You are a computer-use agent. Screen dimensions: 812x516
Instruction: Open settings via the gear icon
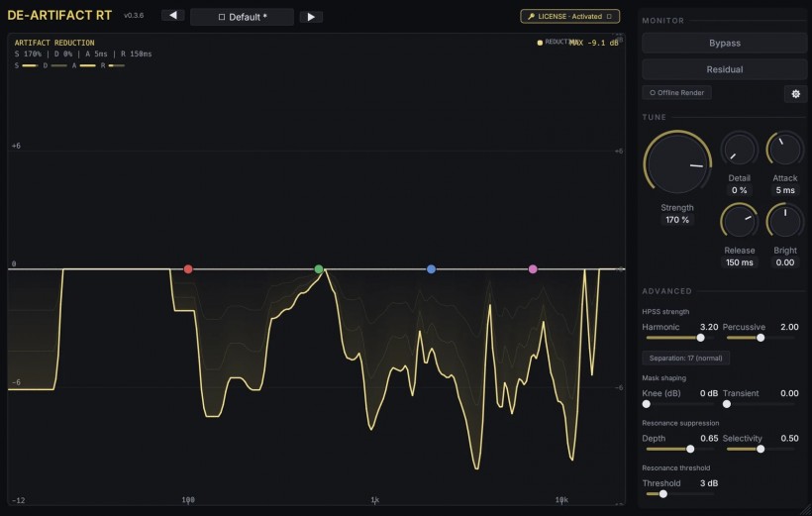pos(795,94)
